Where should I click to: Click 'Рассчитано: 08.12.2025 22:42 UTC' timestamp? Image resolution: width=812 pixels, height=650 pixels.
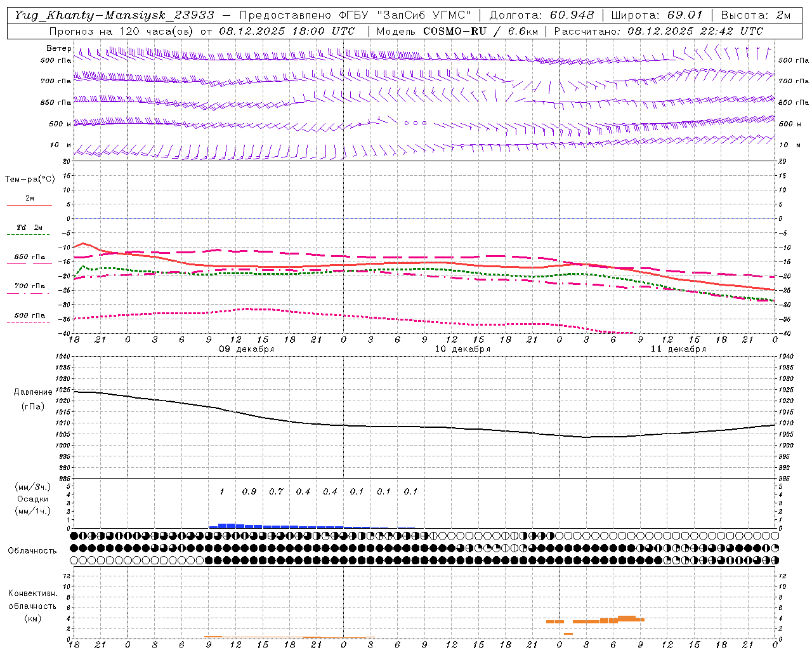658,30
